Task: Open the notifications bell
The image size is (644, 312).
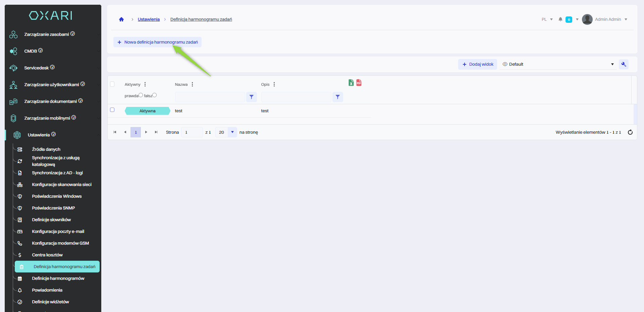Action: [x=560, y=19]
